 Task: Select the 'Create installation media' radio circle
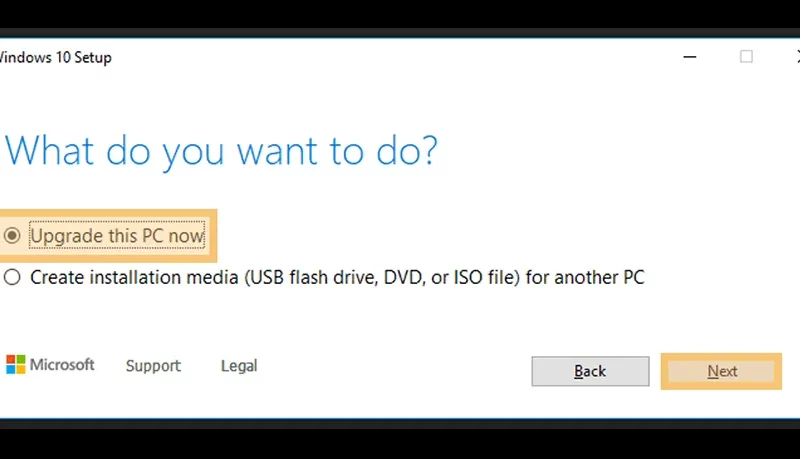pyautogui.click(x=12, y=277)
